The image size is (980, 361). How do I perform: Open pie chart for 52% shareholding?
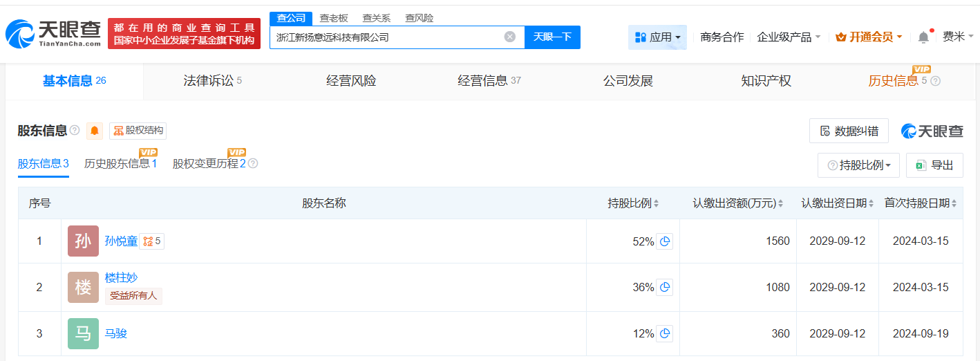[x=664, y=241]
